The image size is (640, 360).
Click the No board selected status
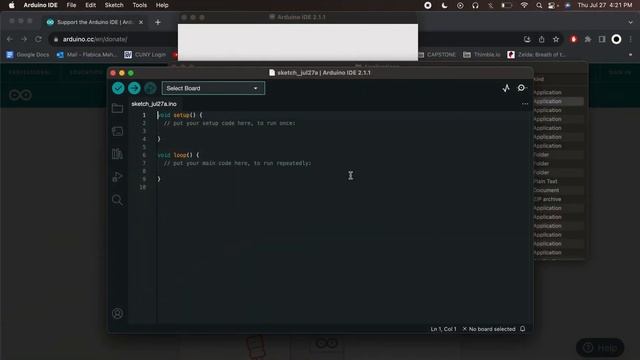click(x=489, y=329)
